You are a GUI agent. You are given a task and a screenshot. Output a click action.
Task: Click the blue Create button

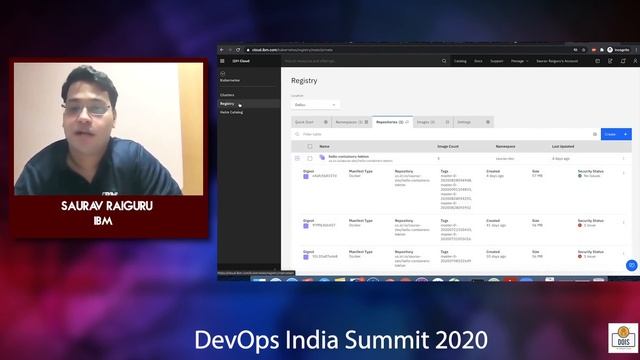coord(616,134)
